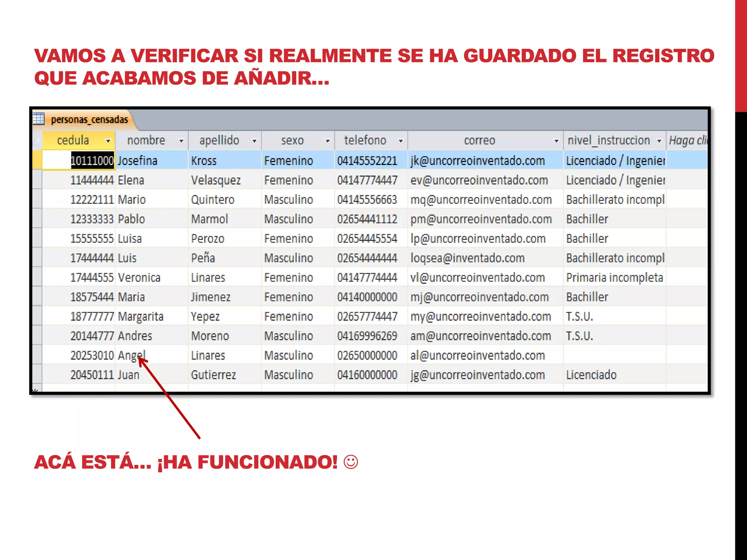Click the cedula column header
The width and height of the screenshot is (747, 560).
(79, 140)
